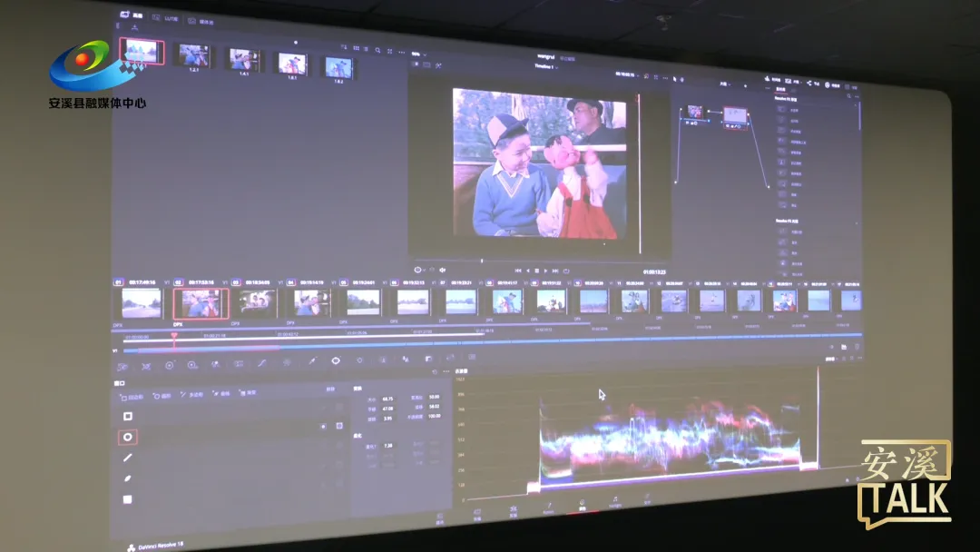The width and height of the screenshot is (980, 552).
Task: Jump to last frame in viewer
Action: (x=555, y=271)
